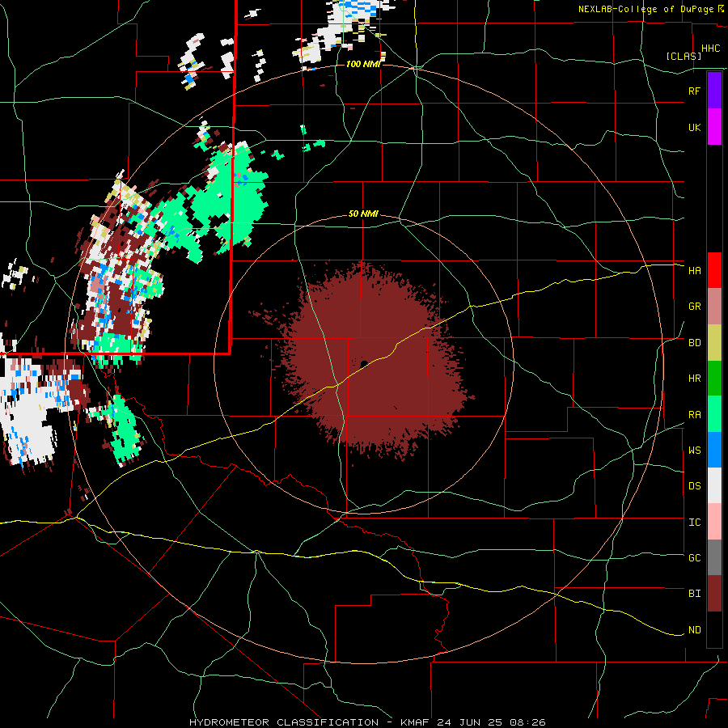Click the 24 JUN 25 date text
This screenshot has width=728, height=728.
point(469,722)
